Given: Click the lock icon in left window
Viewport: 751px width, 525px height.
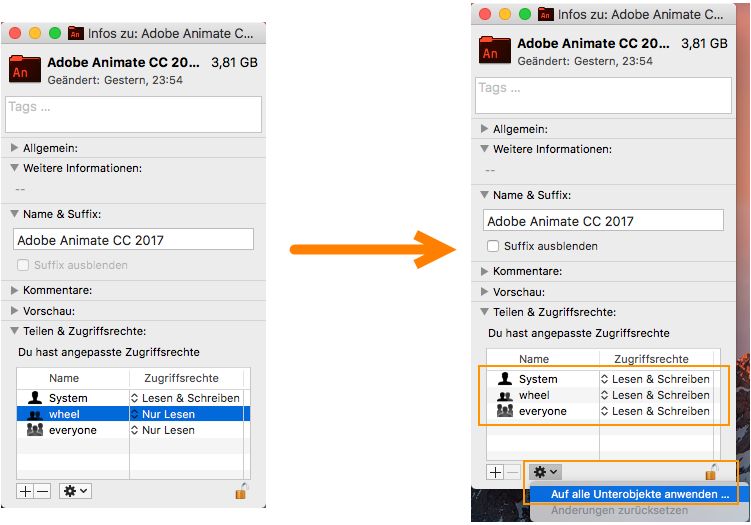Looking at the screenshot, I should click(x=241, y=491).
